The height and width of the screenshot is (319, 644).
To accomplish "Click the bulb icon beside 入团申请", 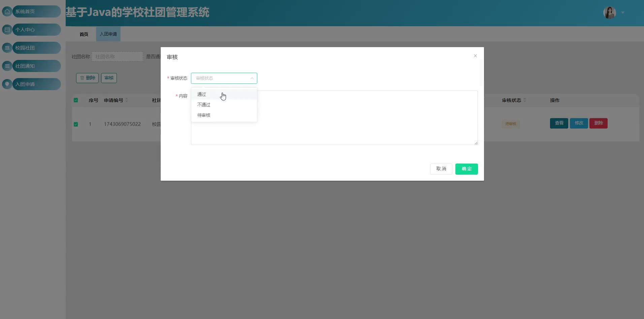I will pos(7,84).
